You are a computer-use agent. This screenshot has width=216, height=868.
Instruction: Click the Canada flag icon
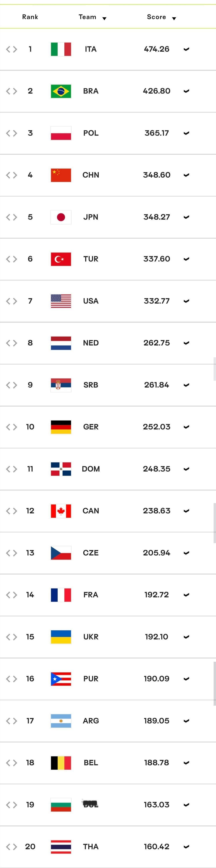coord(61,511)
